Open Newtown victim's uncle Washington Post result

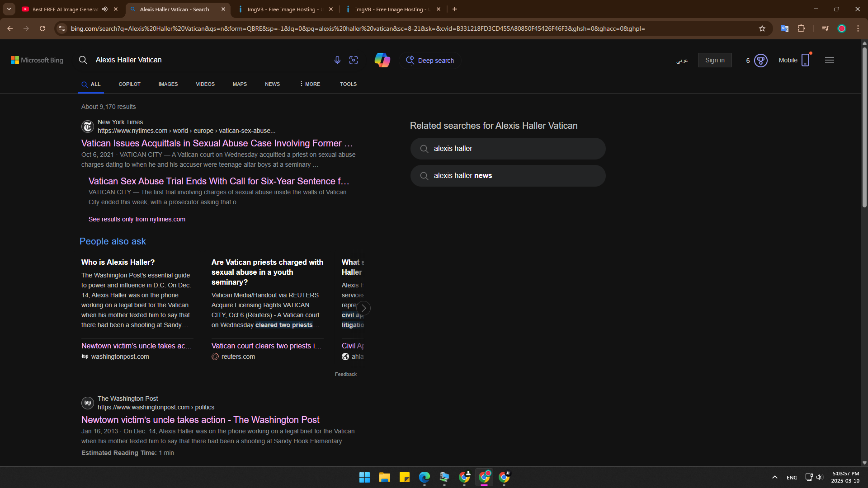200,420
